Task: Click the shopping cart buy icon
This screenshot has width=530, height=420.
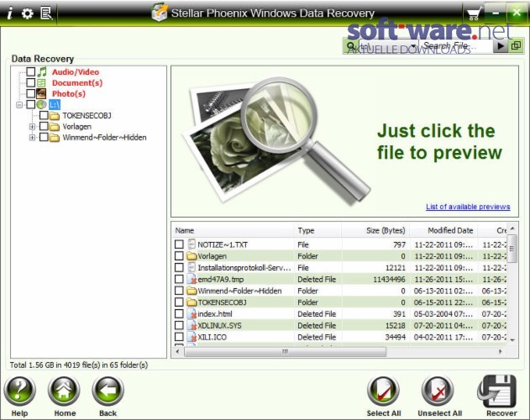Action: point(474,14)
